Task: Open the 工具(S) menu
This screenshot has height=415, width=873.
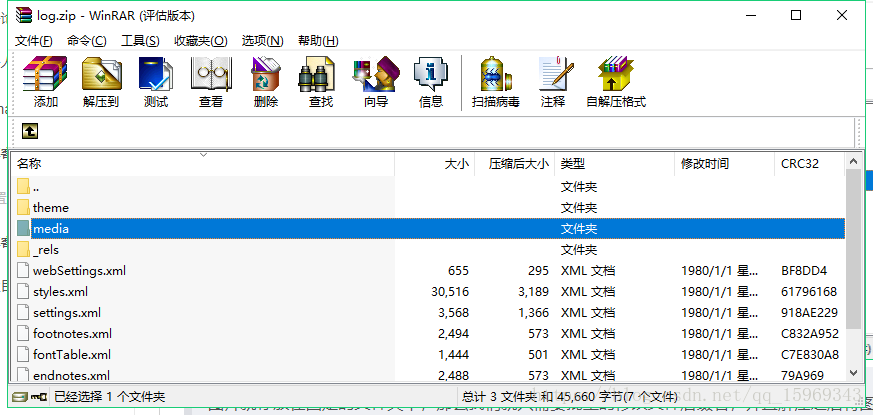Action: (140, 41)
